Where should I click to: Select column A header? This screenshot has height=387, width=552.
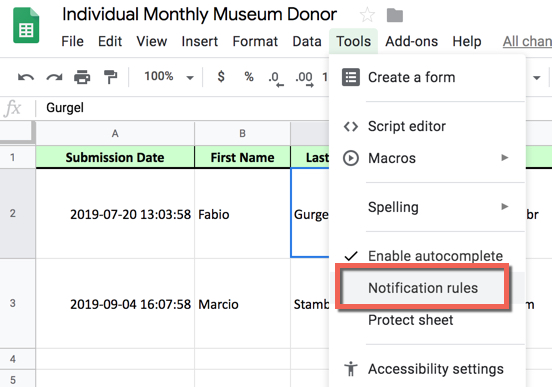[x=115, y=133]
